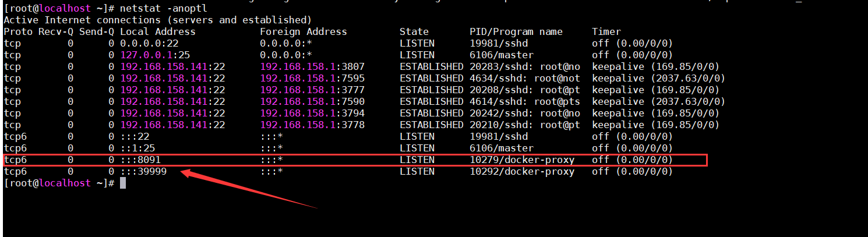Click the '20242/sshd: root@no' process entry
Viewport: 868px width, 237px height.
525,114
